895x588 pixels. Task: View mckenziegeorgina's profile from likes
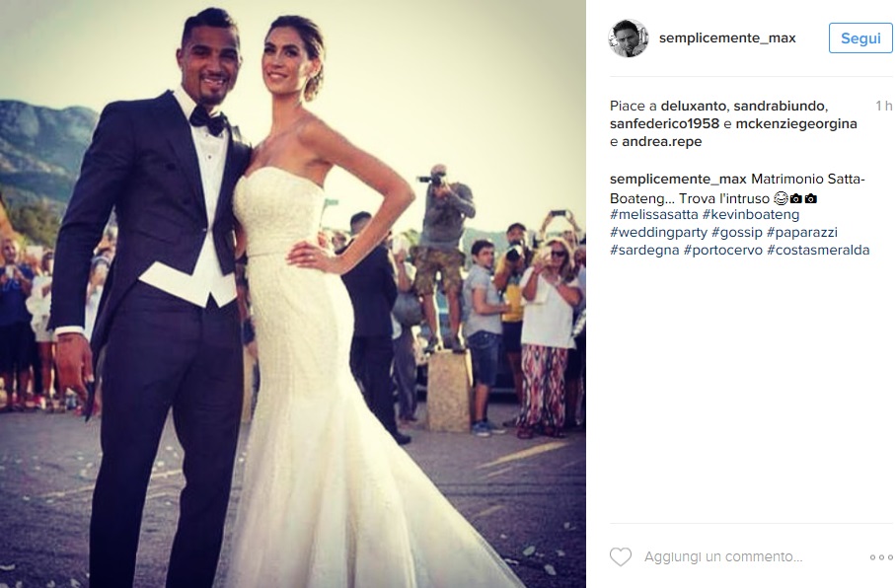[796, 123]
